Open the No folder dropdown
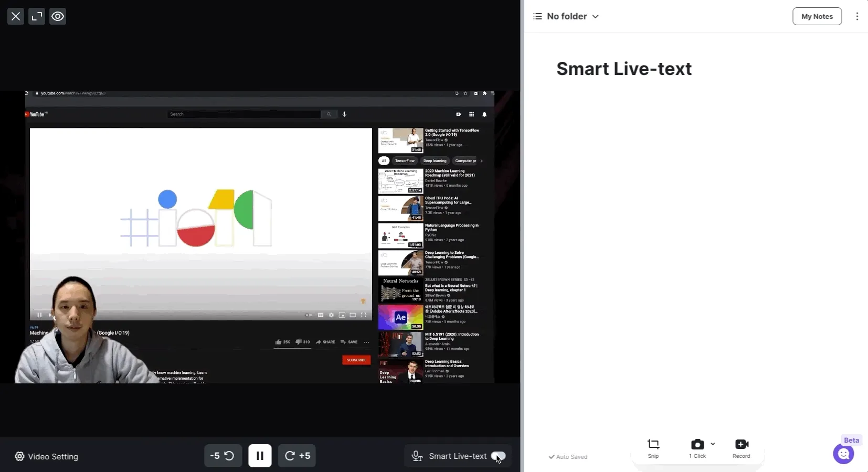Screen dimensions: 868x472 (x=573, y=16)
